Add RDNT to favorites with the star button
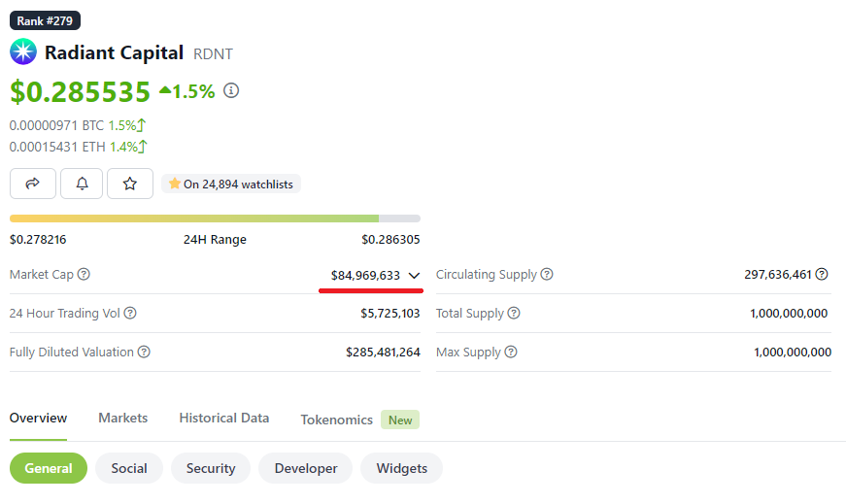The width and height of the screenshot is (846, 504). point(130,184)
